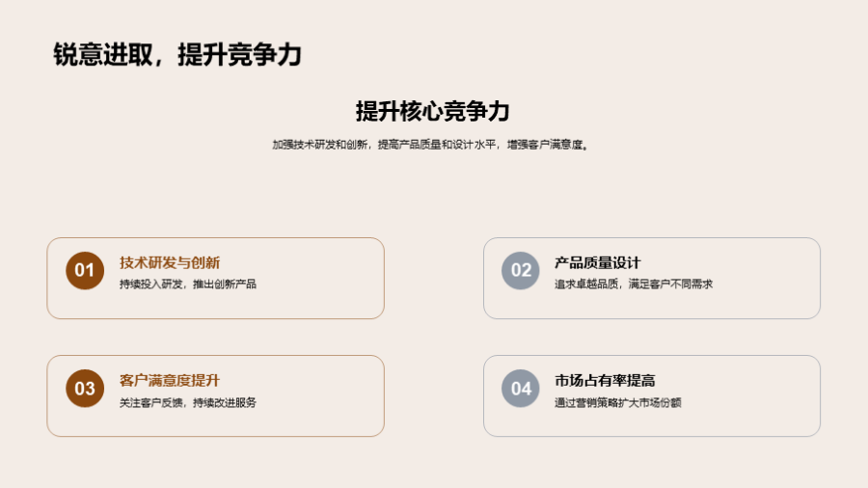Click blank right side of the 01 card
Image resolution: width=868 pixels, height=488 pixels.
pos(328,278)
